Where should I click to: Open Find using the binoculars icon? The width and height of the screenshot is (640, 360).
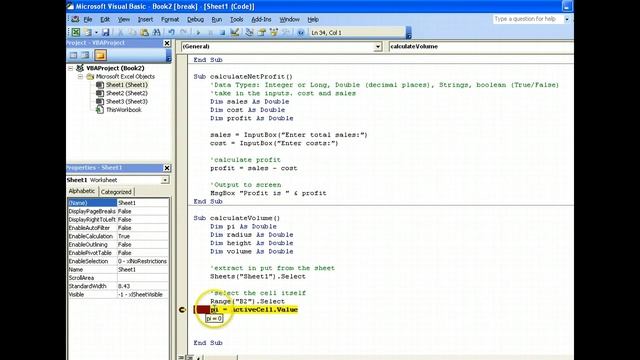(x=156, y=32)
